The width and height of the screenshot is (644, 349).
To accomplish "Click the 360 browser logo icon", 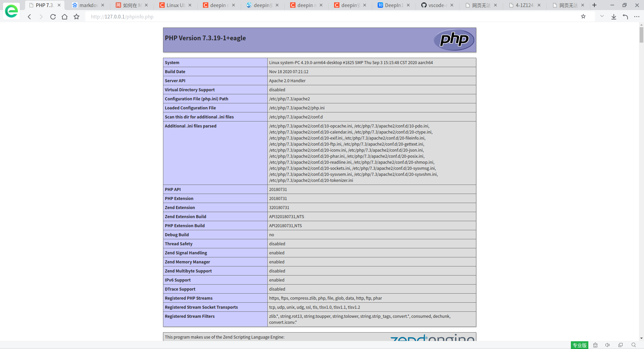I will tap(11, 11).
